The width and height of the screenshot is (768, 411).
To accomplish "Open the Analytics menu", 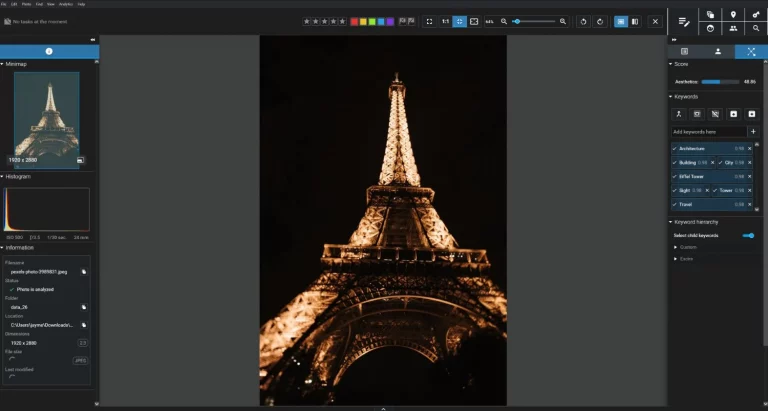I will click(66, 4).
